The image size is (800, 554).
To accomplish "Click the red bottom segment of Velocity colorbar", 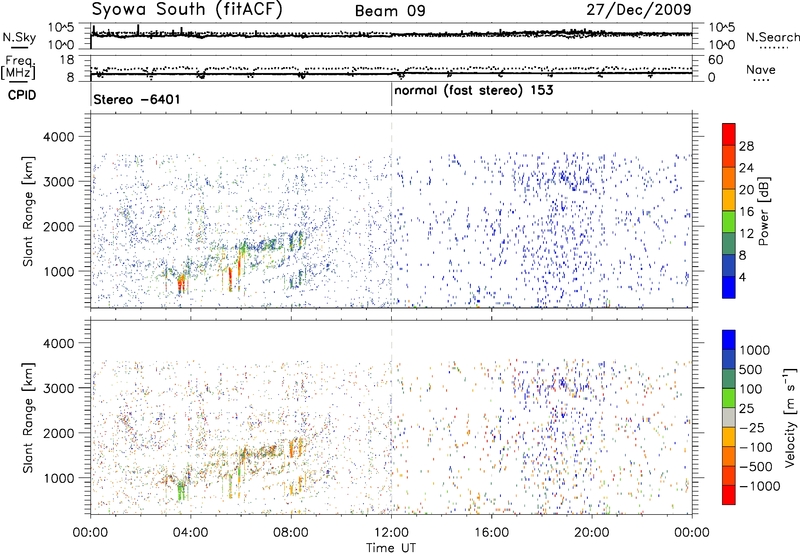I will [729, 495].
